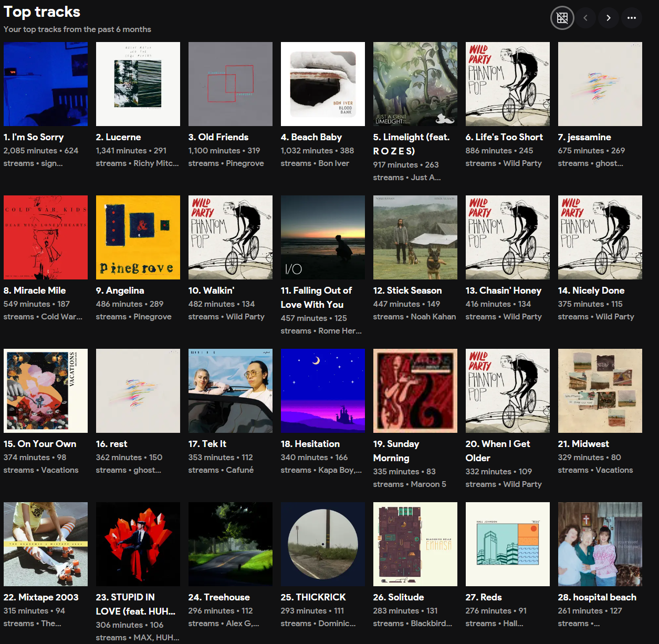Click Beach Baby stats 1,032 minutes • 388 streams
Screen dimensions: 659x644
[x=317, y=157]
